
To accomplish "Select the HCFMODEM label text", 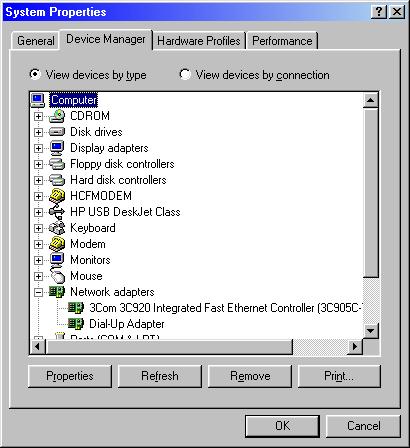I will point(101,196).
